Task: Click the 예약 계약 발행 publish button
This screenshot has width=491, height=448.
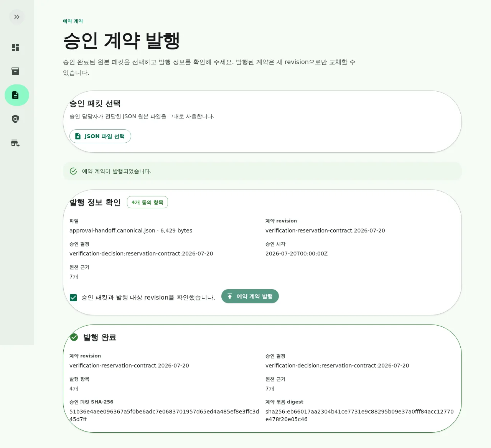Action: coord(250,296)
